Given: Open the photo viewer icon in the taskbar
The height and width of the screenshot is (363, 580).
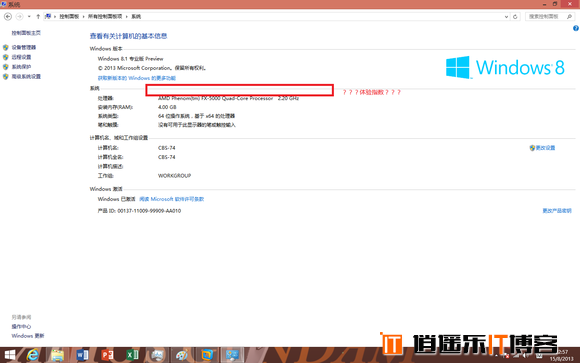Looking at the screenshot, I should [x=157, y=355].
